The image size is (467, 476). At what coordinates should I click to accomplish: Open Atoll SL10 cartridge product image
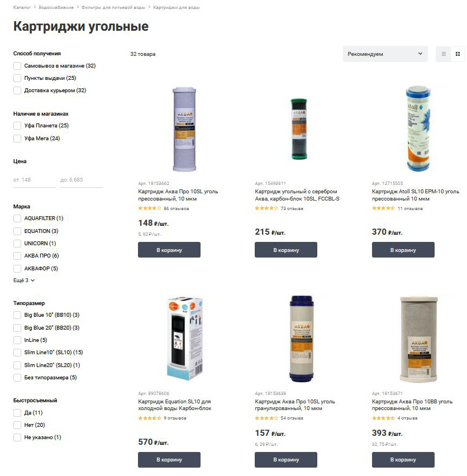(x=418, y=128)
